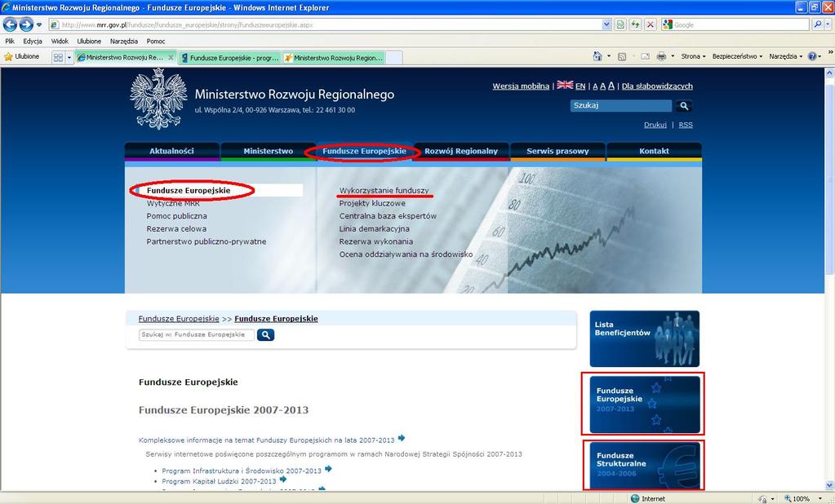
Task: Open the Ministerstwo navigation tab
Action: click(x=268, y=151)
